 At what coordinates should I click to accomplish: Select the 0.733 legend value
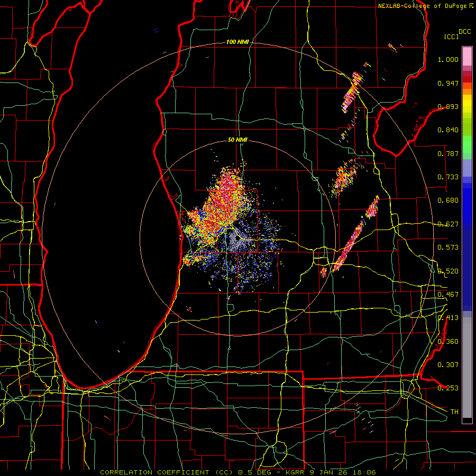click(448, 177)
